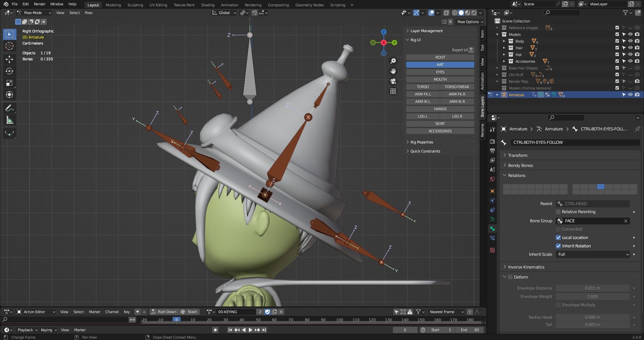Select the Scale tool
644x340 pixels.
point(9,83)
